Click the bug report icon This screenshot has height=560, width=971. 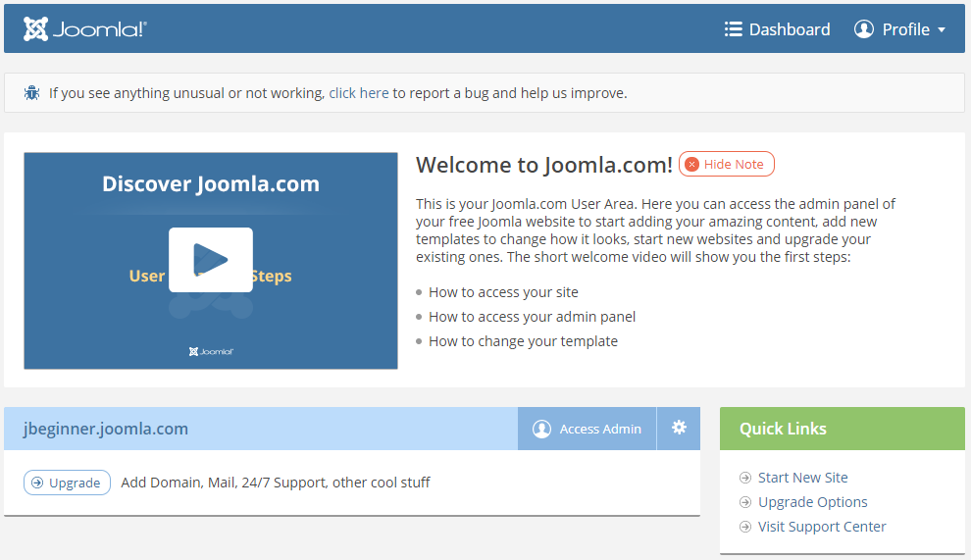click(31, 93)
